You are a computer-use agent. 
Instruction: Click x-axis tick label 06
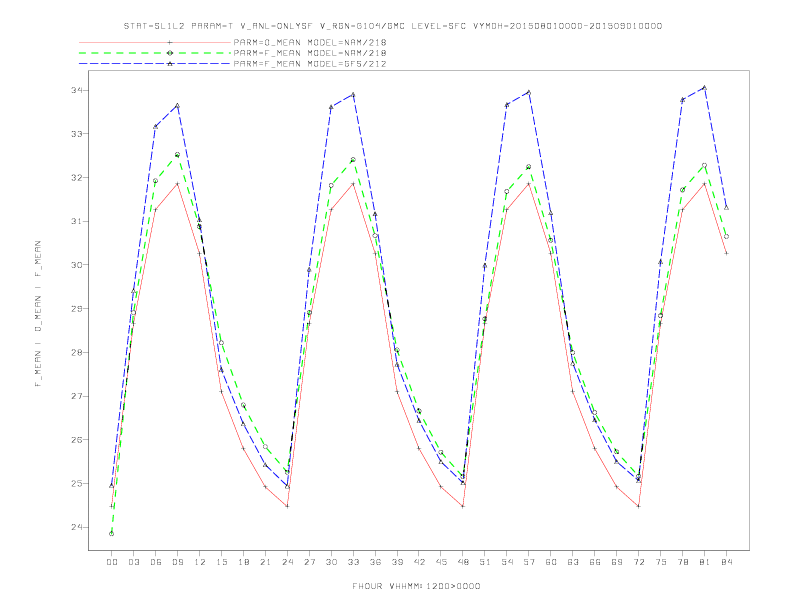click(156, 562)
